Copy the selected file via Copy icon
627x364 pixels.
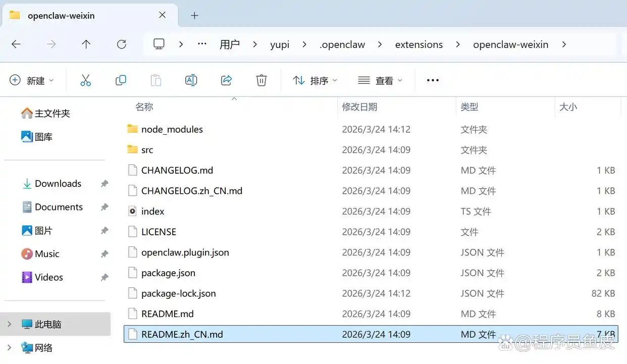coord(121,80)
